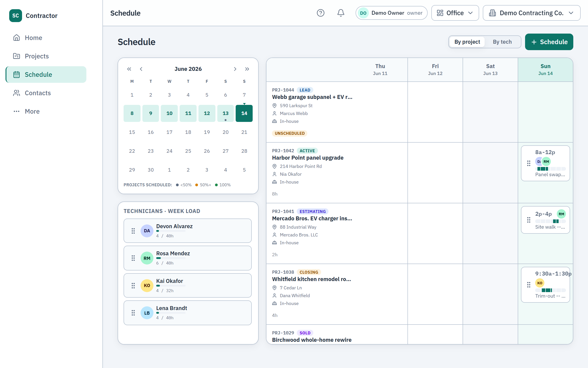The width and height of the screenshot is (588, 368).
Task: Click time bar on 8a-12p Panel swap card
Action: (550, 169)
